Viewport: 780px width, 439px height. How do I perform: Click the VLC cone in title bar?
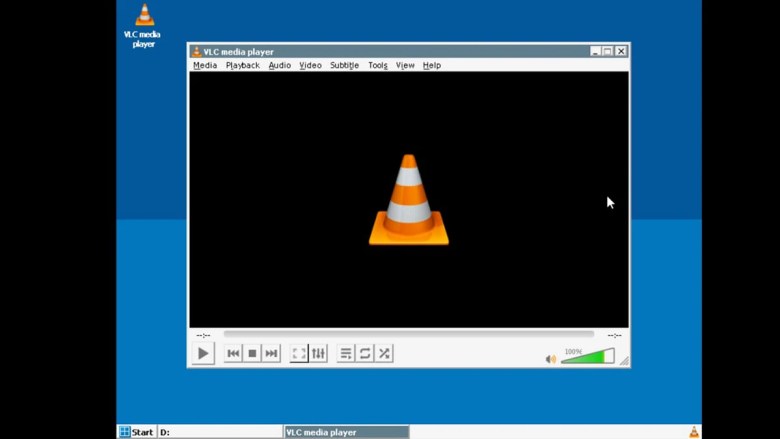click(x=196, y=51)
